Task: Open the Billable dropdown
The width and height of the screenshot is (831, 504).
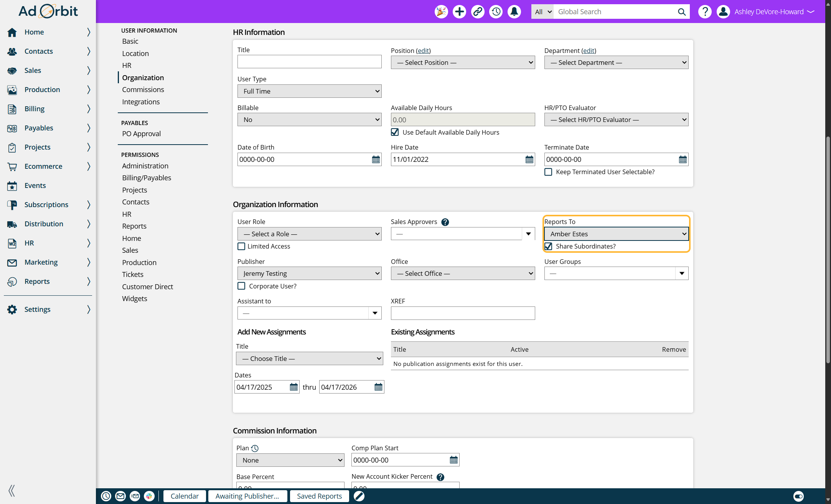Action: tap(309, 120)
